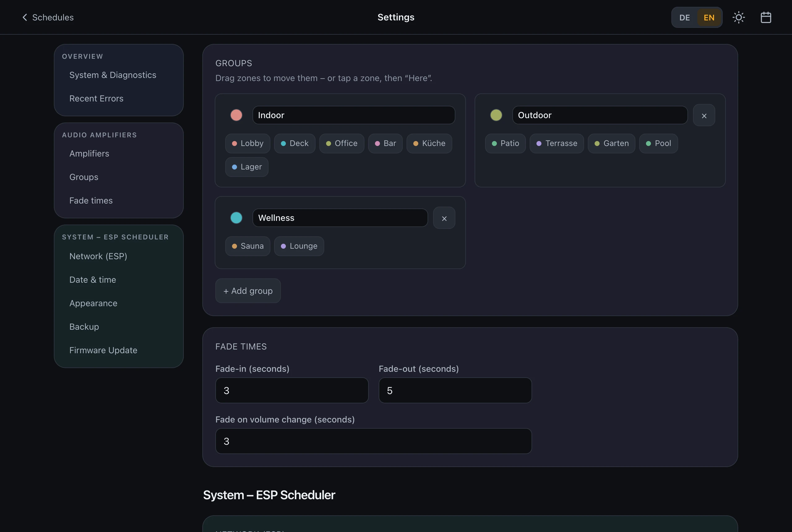Select the Lobby zone chip

pyautogui.click(x=248, y=144)
